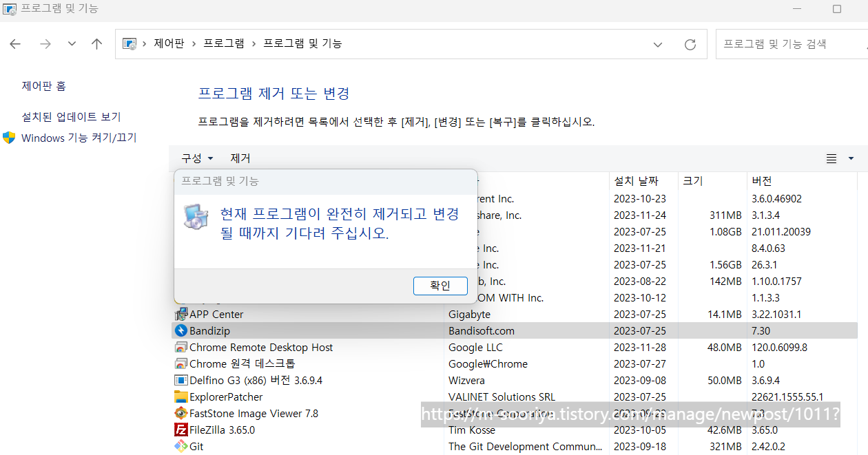Click the control panel icon in address bar
This screenshot has height=455, width=868.
tap(130, 44)
